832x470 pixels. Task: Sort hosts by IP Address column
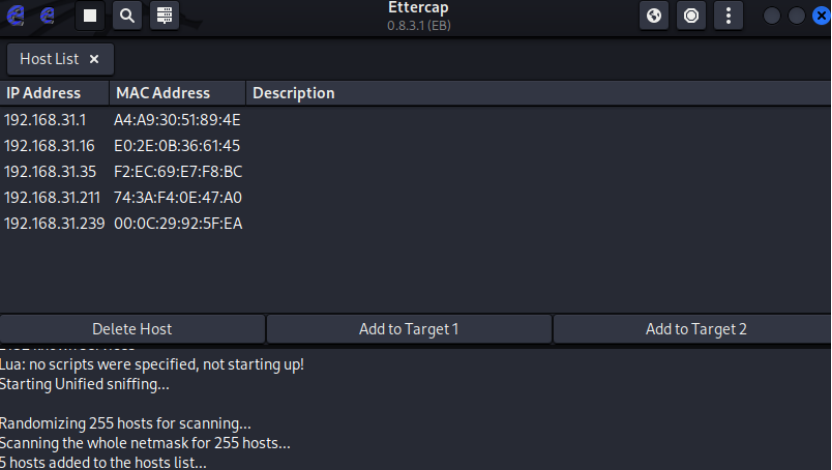44,93
